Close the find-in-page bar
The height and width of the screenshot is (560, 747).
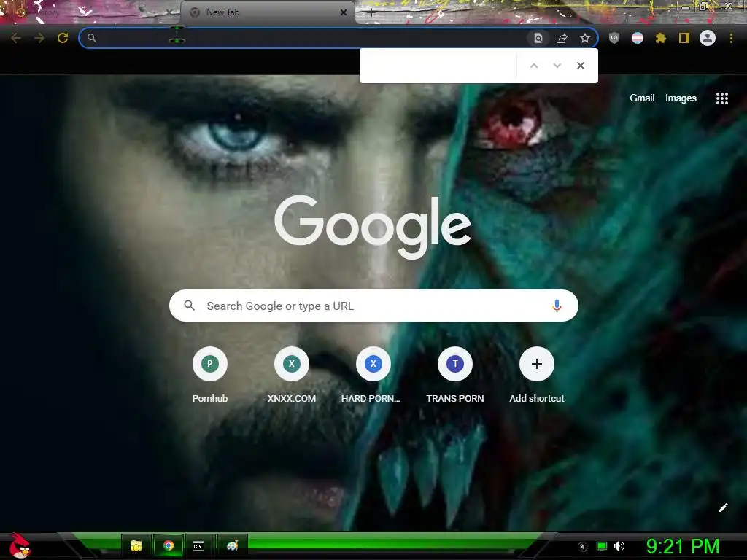[x=580, y=66]
